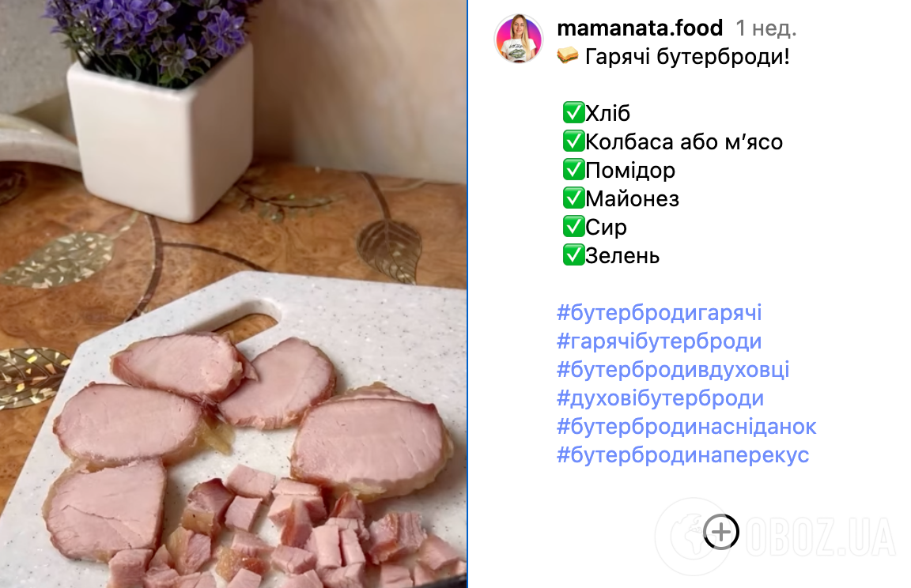Click the mamanata.food profile avatar

[518, 38]
